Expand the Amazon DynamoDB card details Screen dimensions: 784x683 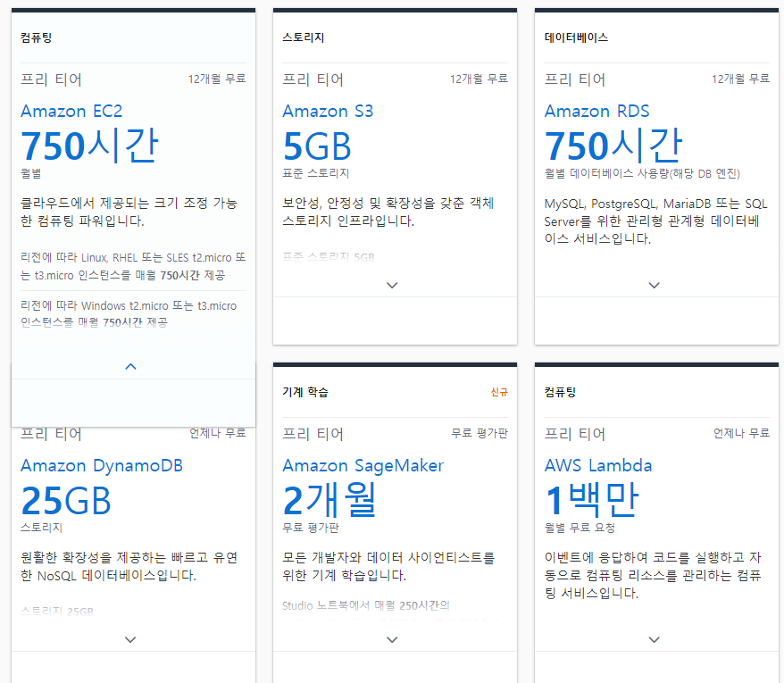130,639
